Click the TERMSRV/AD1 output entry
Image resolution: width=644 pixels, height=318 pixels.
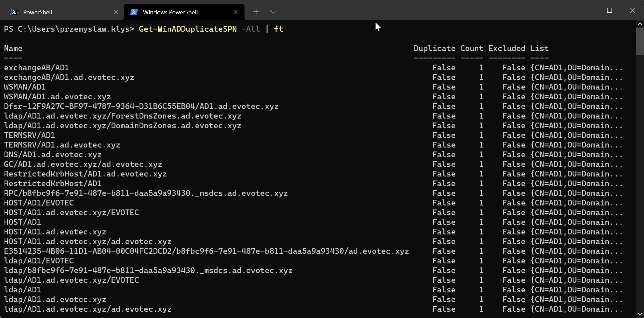[x=29, y=135]
